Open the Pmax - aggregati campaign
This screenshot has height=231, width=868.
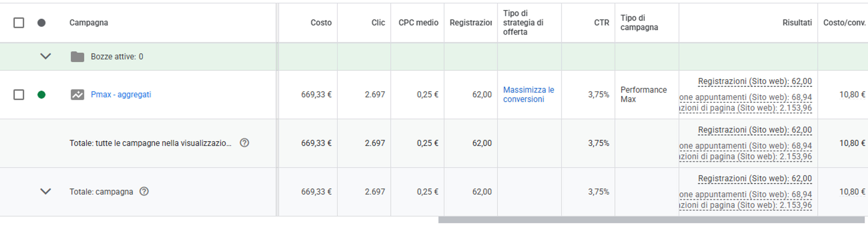[x=121, y=95]
